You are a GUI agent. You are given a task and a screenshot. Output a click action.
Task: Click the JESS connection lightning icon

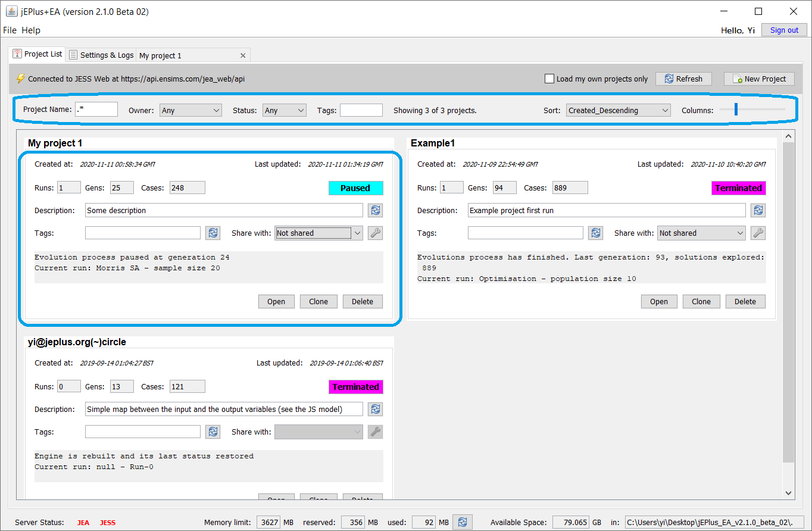click(21, 79)
